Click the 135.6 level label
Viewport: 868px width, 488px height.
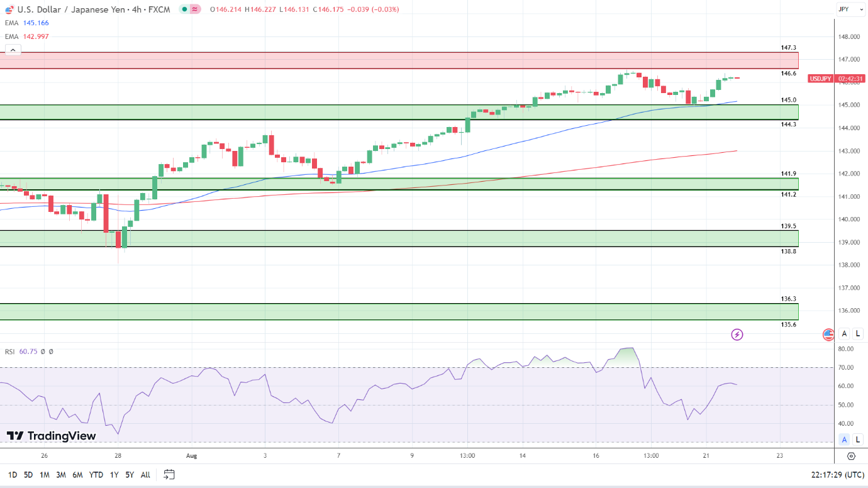coord(789,324)
